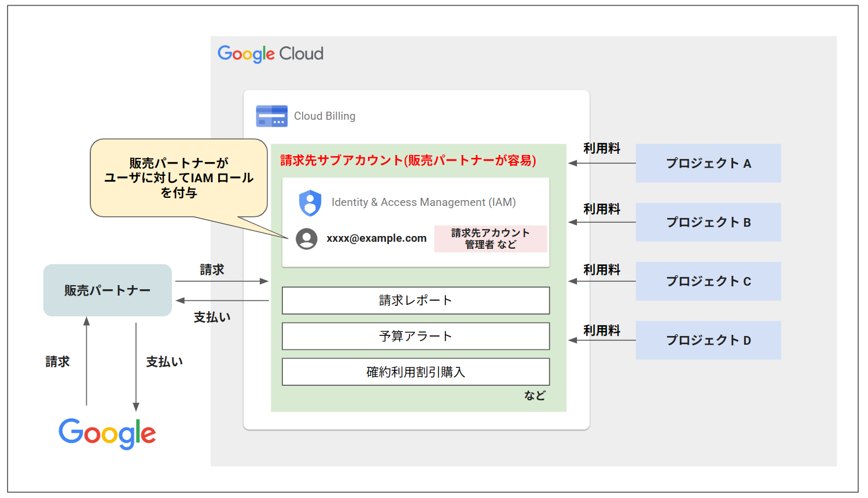Image resolution: width=868 pixels, height=498 pixels.
Task: Click the Identity & Access Management (IAM) text
Action: (424, 202)
